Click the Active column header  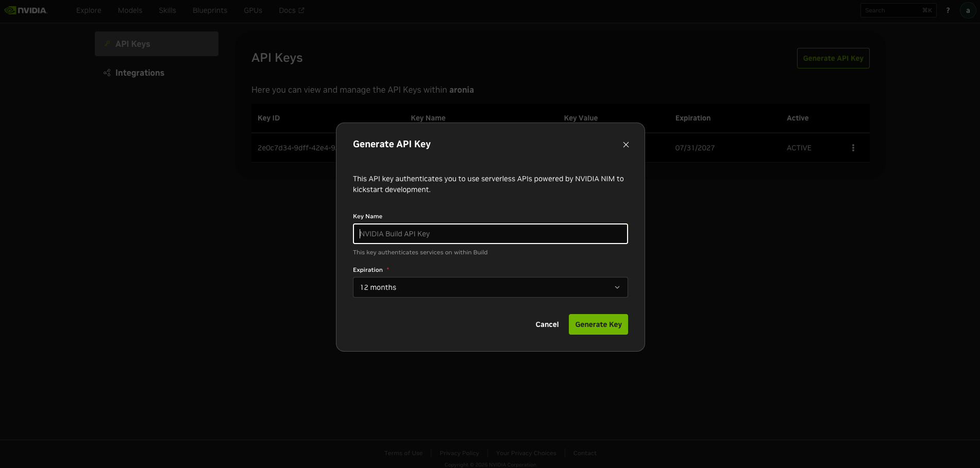pyautogui.click(x=798, y=118)
